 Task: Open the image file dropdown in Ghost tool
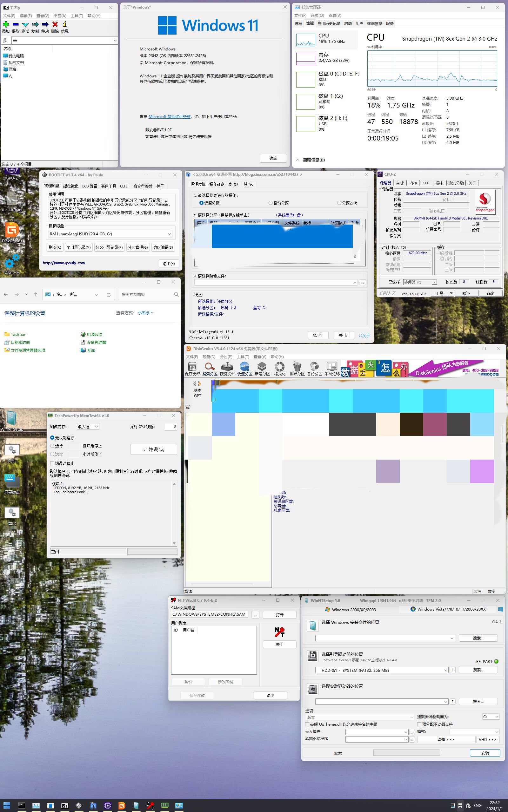tap(276, 283)
